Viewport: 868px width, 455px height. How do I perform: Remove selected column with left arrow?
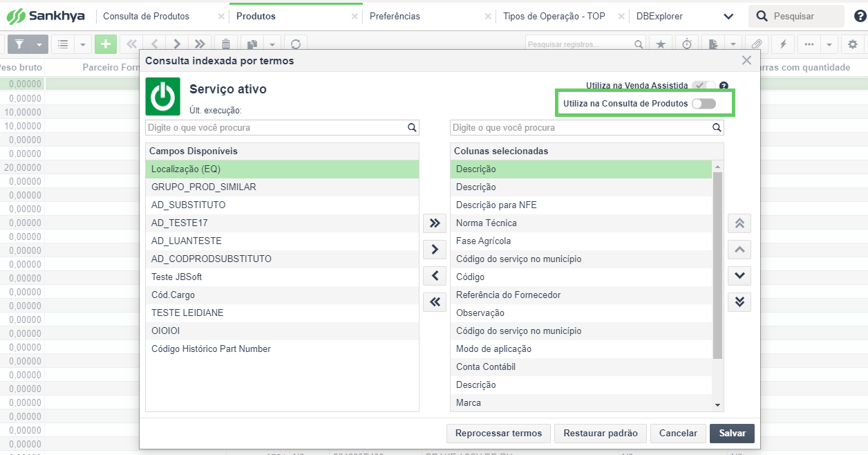(x=435, y=276)
